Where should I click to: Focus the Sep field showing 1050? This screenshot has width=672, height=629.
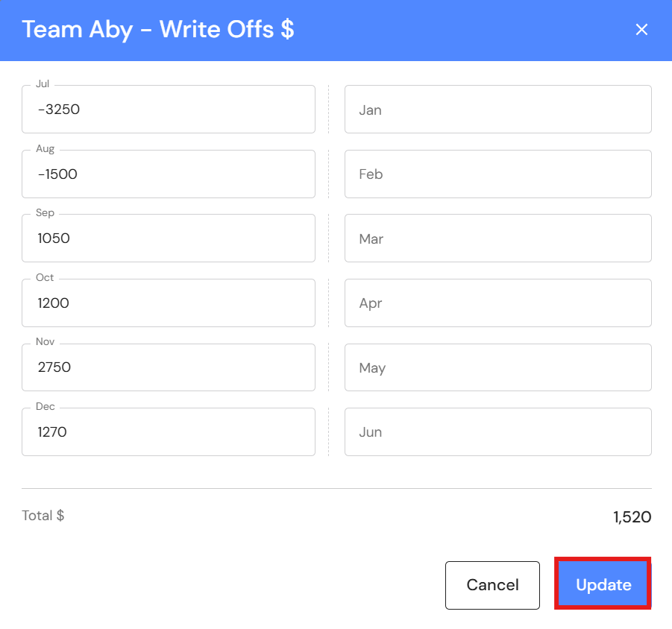168,238
